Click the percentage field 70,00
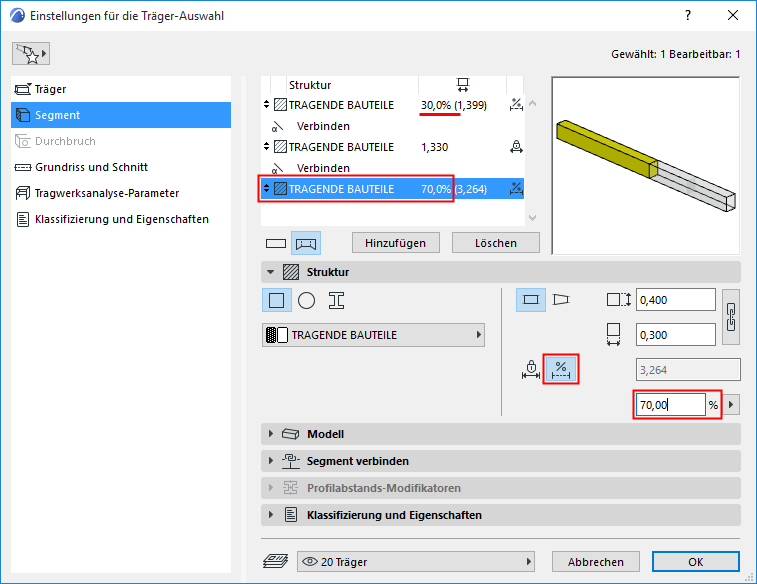757x584 pixels. click(x=671, y=404)
